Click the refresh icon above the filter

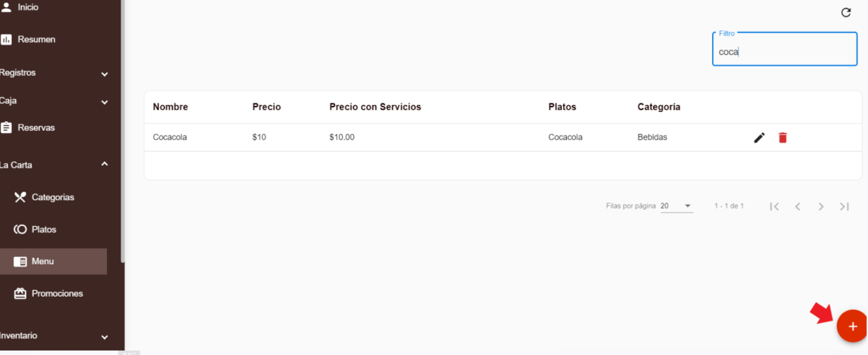click(x=846, y=13)
